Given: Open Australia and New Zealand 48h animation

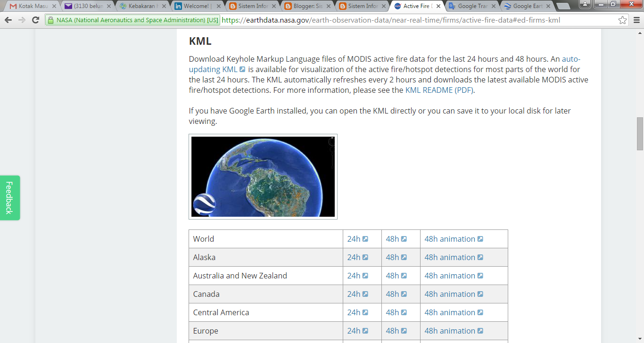Looking at the screenshot, I should tap(454, 276).
